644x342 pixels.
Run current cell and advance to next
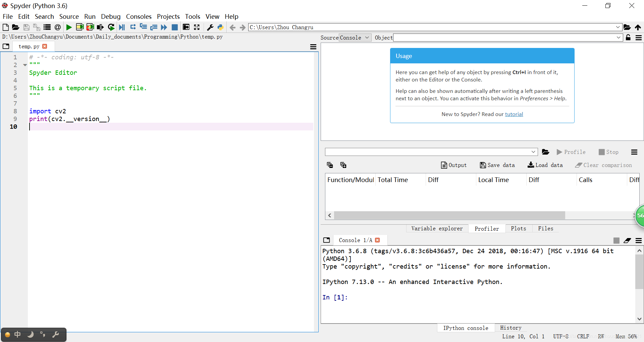click(x=90, y=27)
